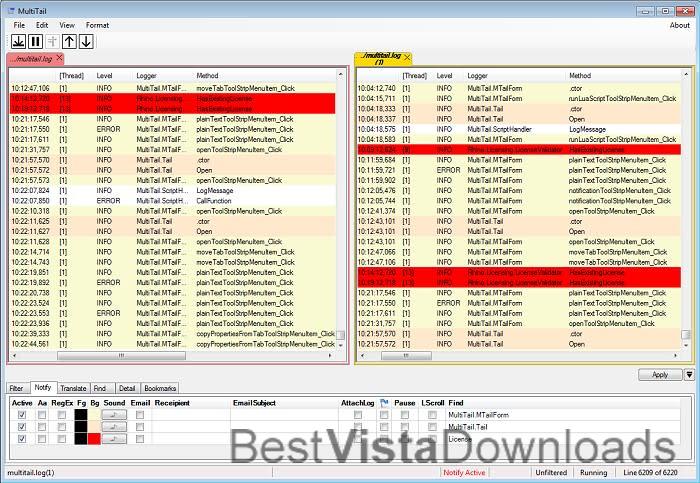700x483 pixels.
Task: Click the down arrow toolbar icon
Action: coord(86,42)
